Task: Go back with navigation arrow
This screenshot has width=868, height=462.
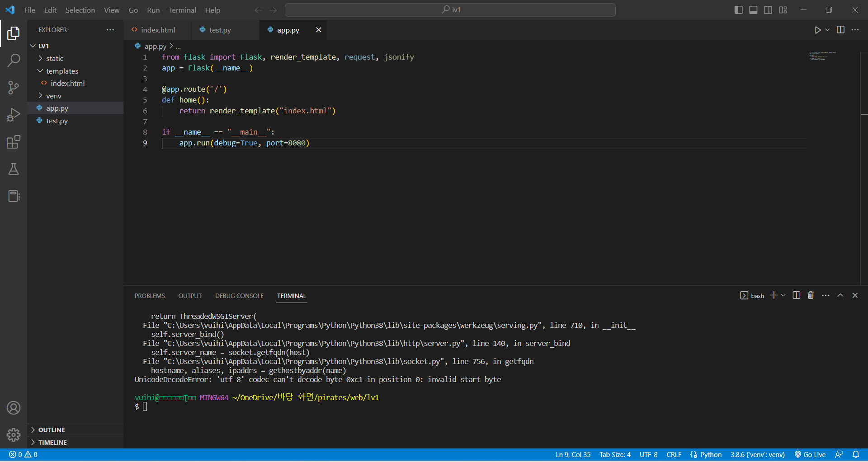Action: [258, 10]
